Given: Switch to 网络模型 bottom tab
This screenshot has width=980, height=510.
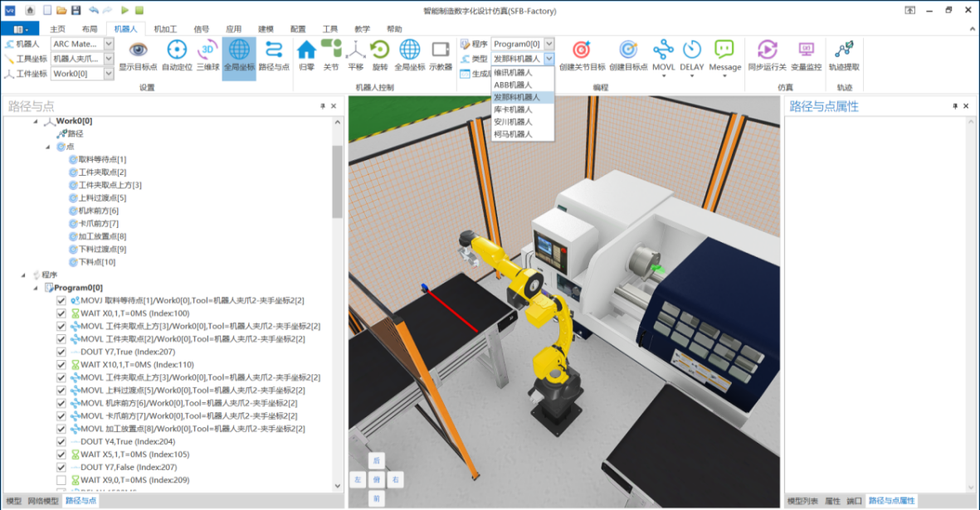Looking at the screenshot, I should tap(43, 501).
